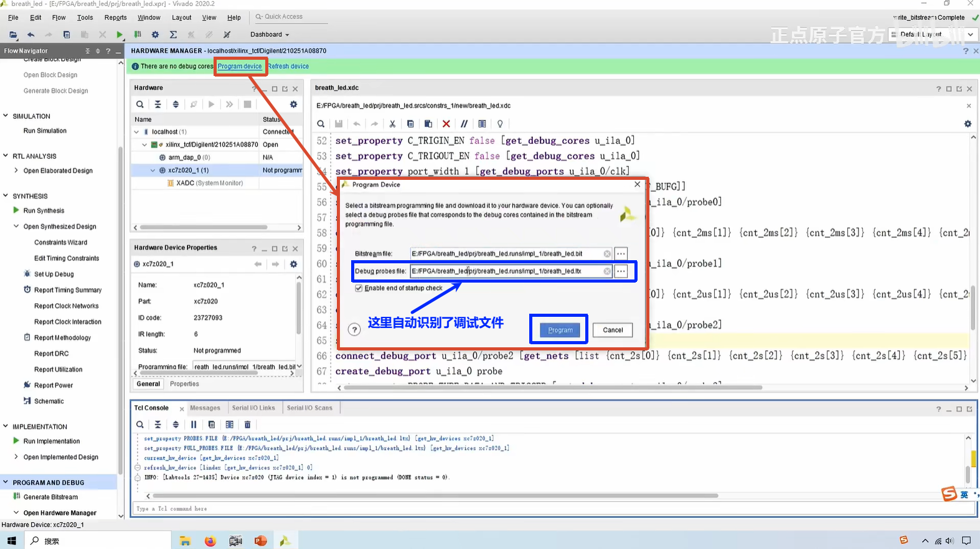Switch to Messages tab

pyautogui.click(x=205, y=408)
